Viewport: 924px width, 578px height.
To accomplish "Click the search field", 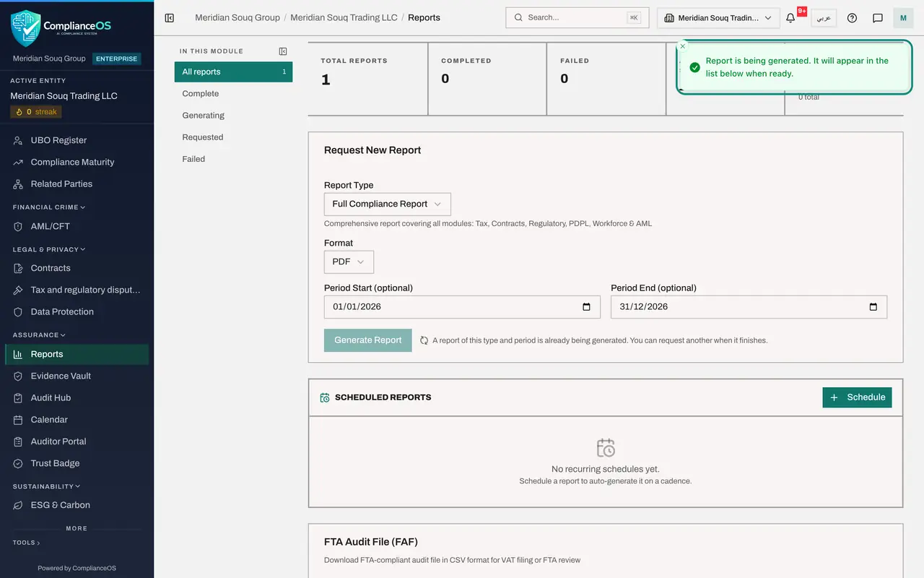I will point(577,18).
